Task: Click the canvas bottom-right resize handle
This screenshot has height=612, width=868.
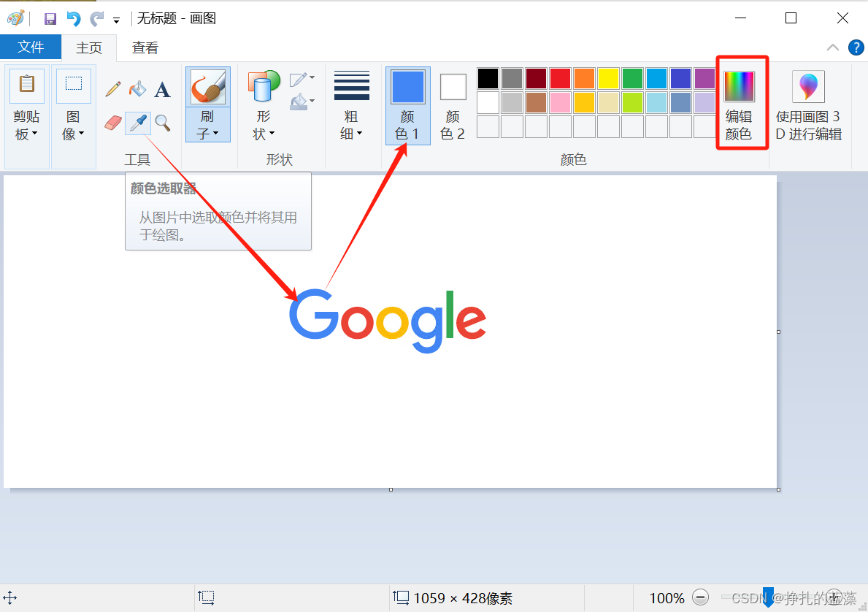Action: pyautogui.click(x=778, y=489)
